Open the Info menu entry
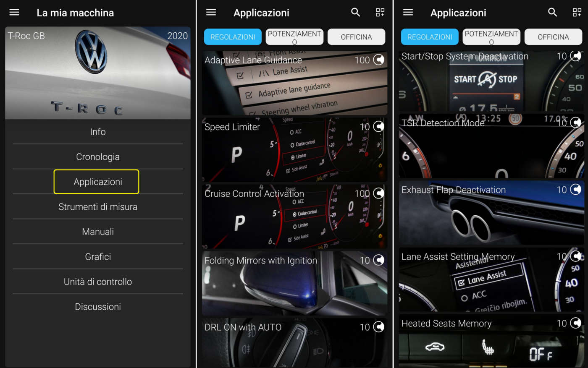Viewport: 588px width, 368px height. pyautogui.click(x=98, y=132)
